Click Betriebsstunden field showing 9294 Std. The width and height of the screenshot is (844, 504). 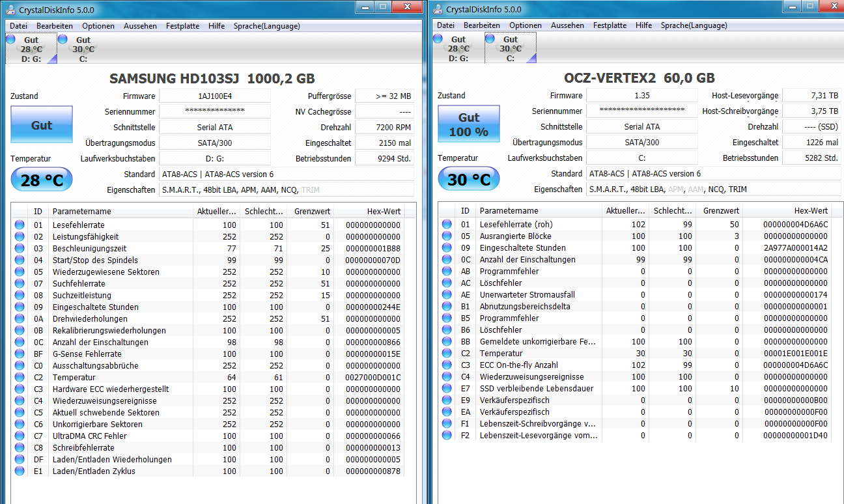tap(384, 159)
